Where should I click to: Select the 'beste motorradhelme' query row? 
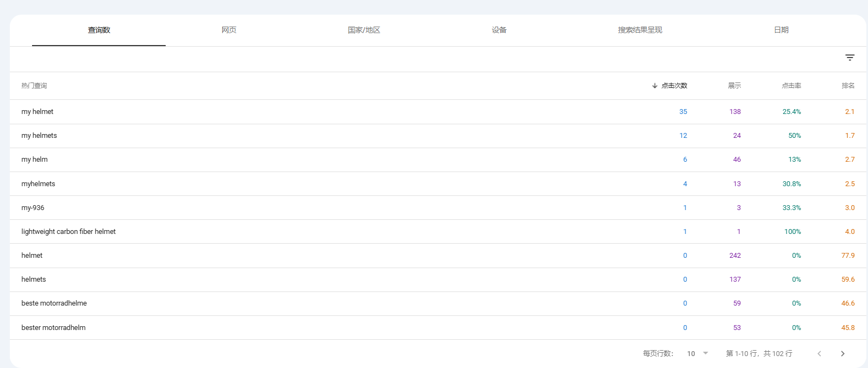[438, 303]
